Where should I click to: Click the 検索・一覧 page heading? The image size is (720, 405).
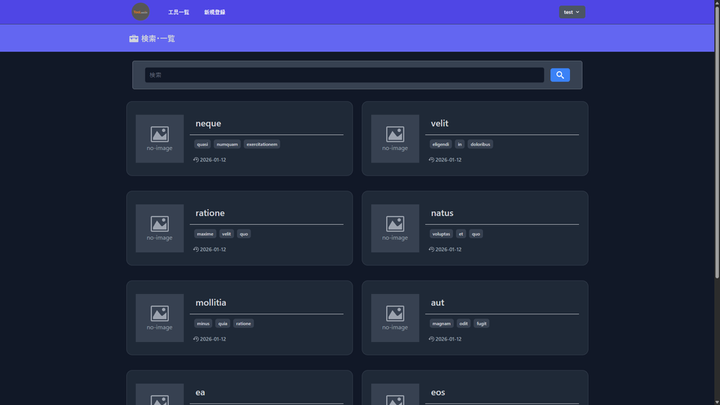point(158,39)
